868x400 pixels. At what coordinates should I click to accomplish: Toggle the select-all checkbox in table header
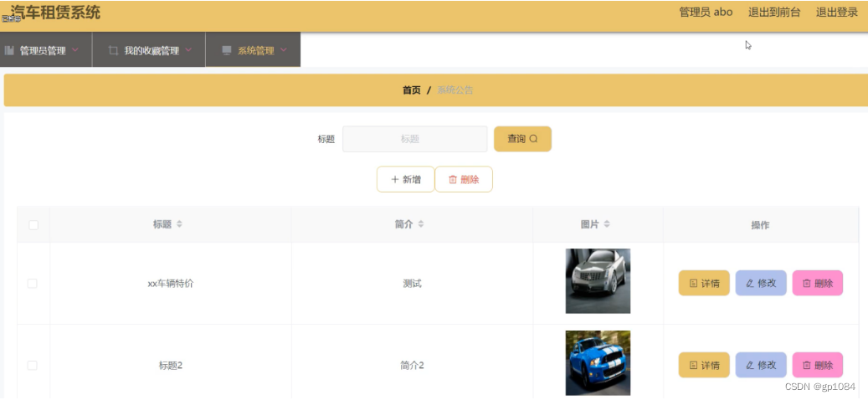33,224
